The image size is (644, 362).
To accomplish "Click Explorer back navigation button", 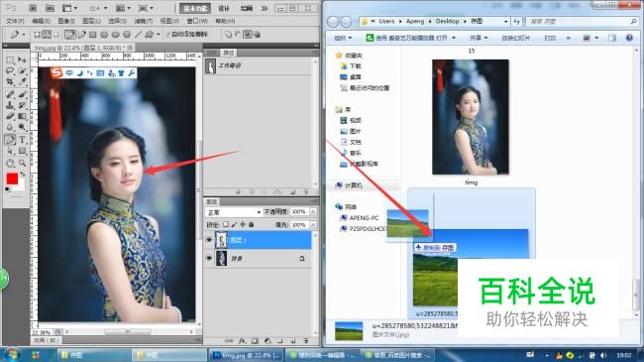I will pos(333,22).
